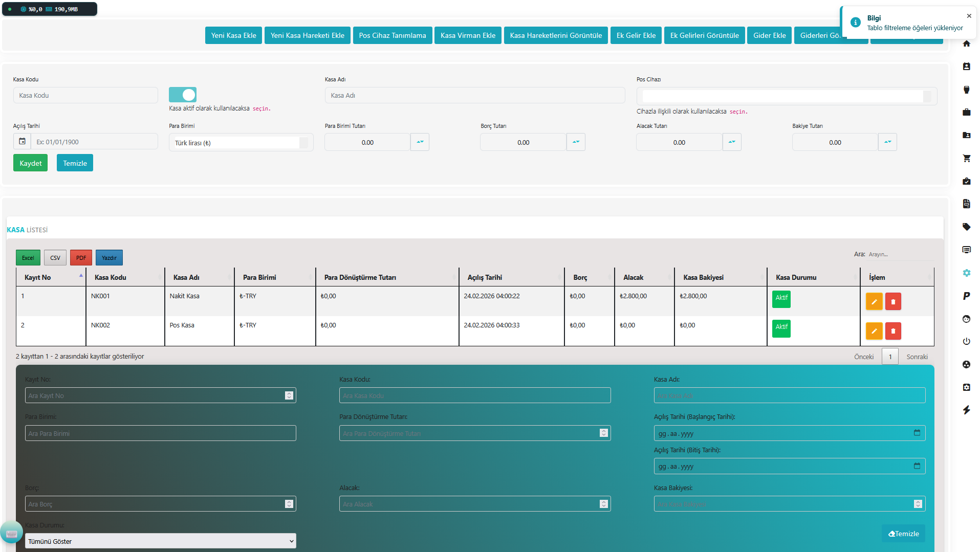Click the home icon in right sidebar
980x552 pixels.
tap(966, 44)
